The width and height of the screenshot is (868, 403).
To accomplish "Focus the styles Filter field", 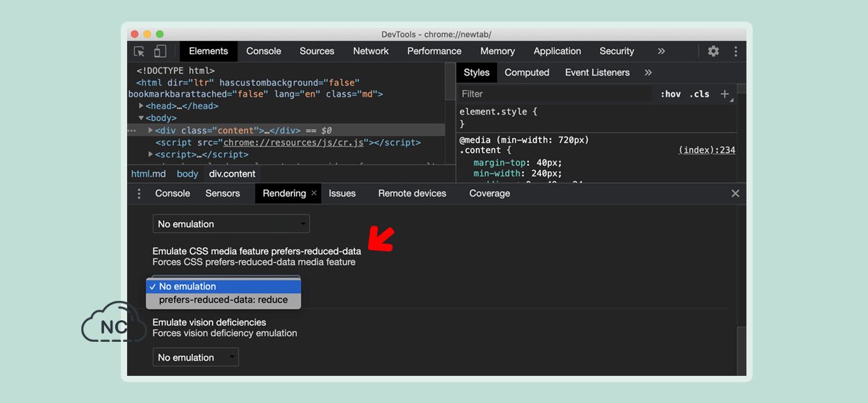I will 555,94.
